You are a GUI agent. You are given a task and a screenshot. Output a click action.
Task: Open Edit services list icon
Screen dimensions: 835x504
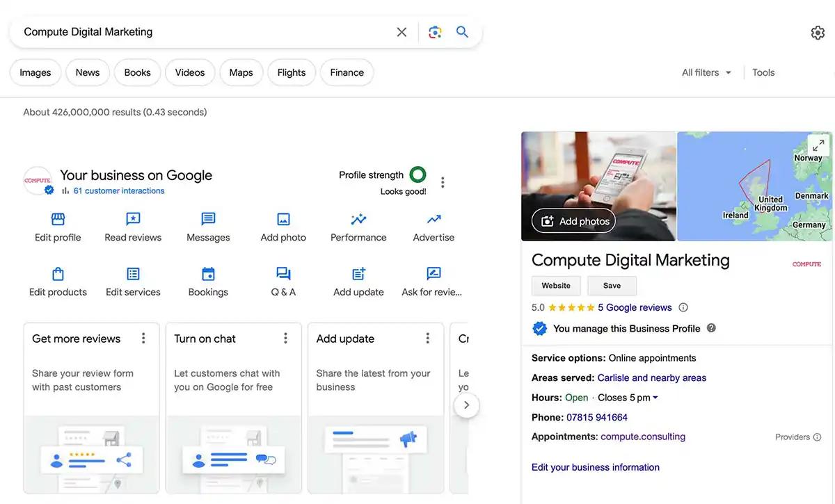[x=133, y=274]
